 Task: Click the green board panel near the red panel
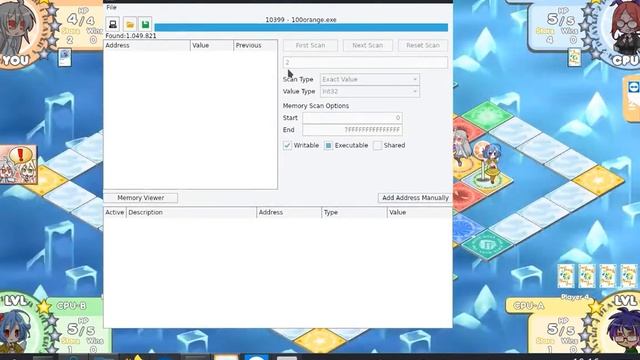[x=487, y=116]
